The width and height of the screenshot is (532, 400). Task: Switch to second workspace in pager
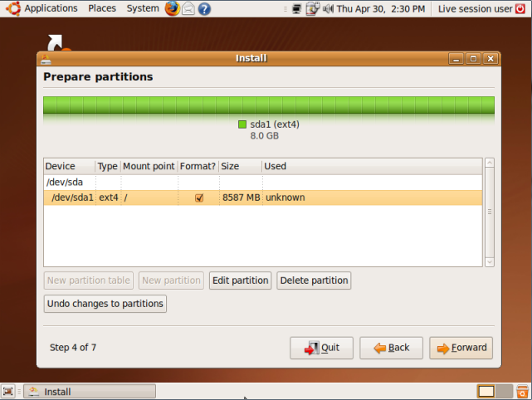[x=504, y=392]
